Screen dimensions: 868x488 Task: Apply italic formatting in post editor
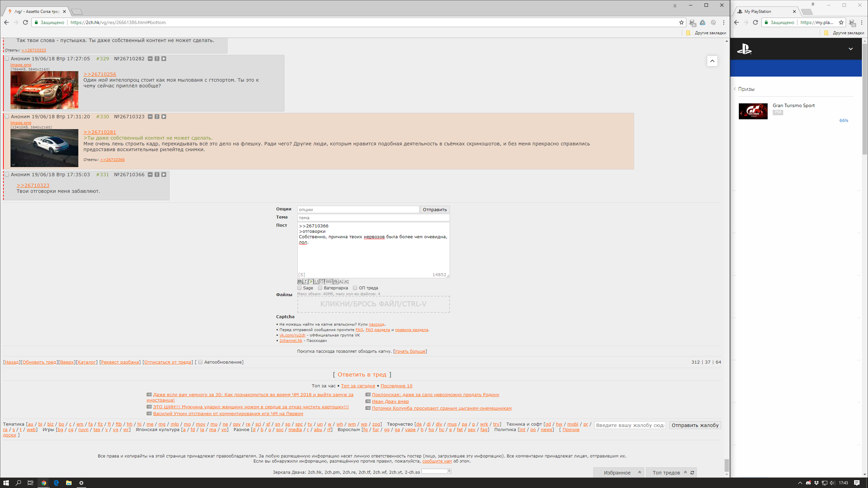tap(305, 282)
